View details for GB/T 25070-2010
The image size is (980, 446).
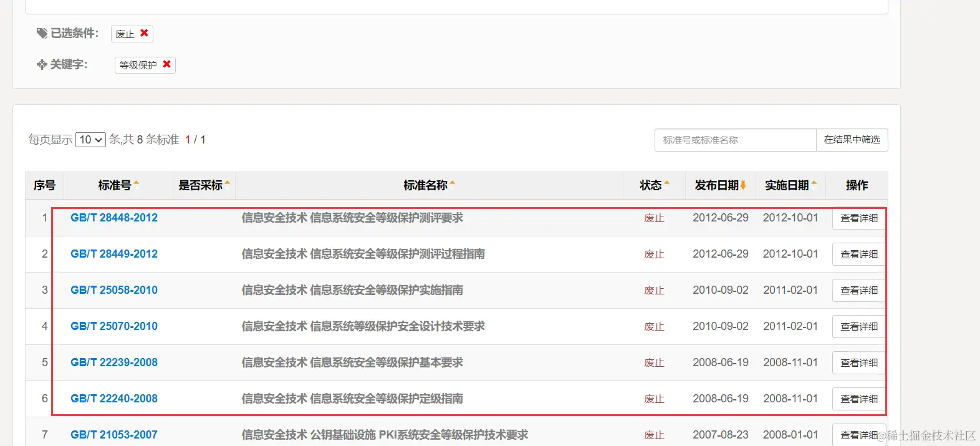click(859, 327)
